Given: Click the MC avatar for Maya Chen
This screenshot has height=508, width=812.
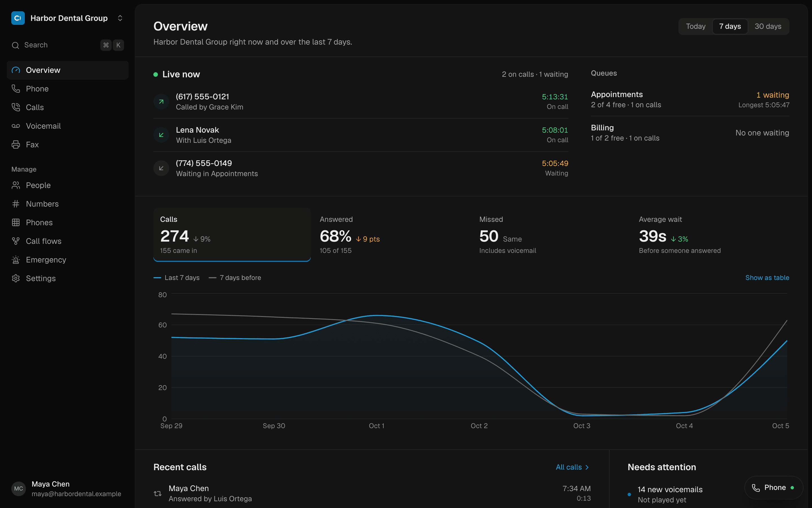Looking at the screenshot, I should click(x=18, y=489).
